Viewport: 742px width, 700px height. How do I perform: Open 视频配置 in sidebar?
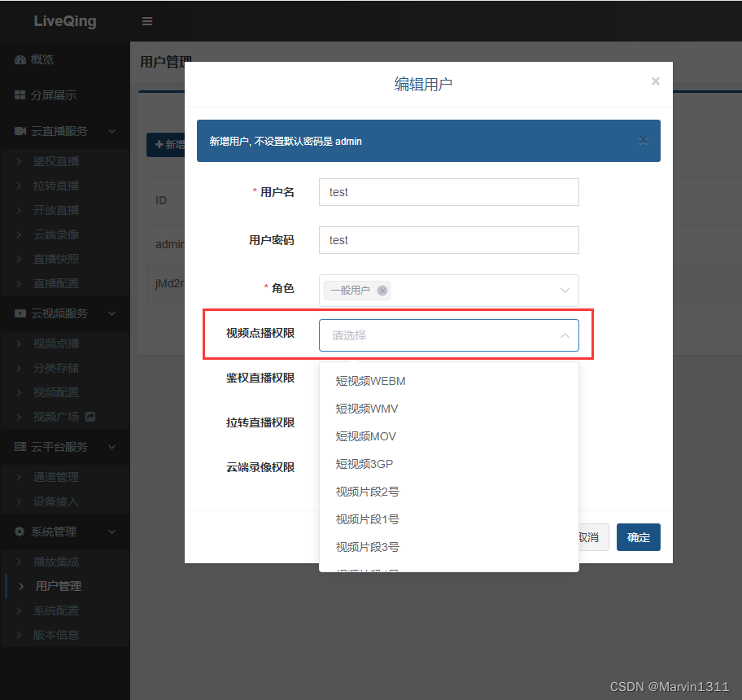(x=56, y=392)
